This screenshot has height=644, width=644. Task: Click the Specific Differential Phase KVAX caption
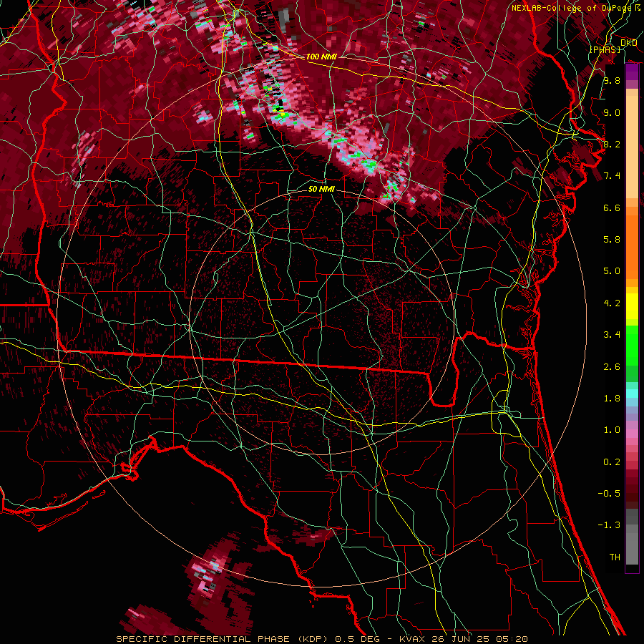click(x=322, y=639)
